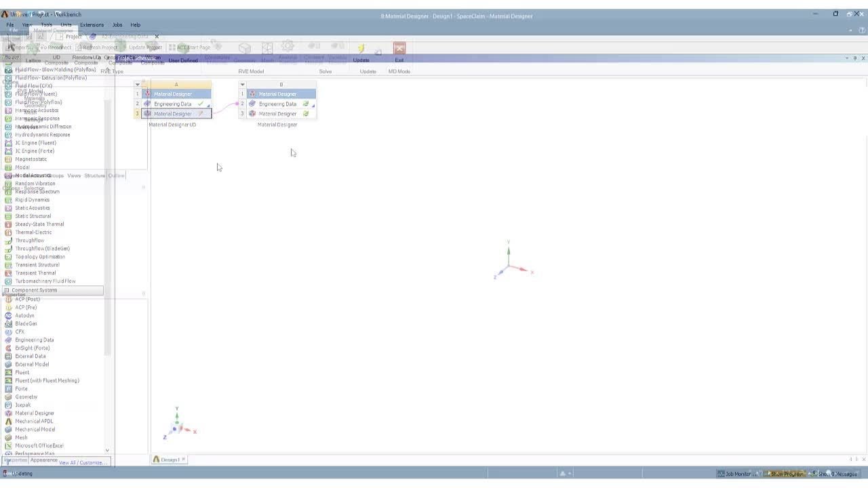Open dropdown arrow of system A header
Image resolution: width=868 pixels, height=488 pixels.
tap(138, 85)
